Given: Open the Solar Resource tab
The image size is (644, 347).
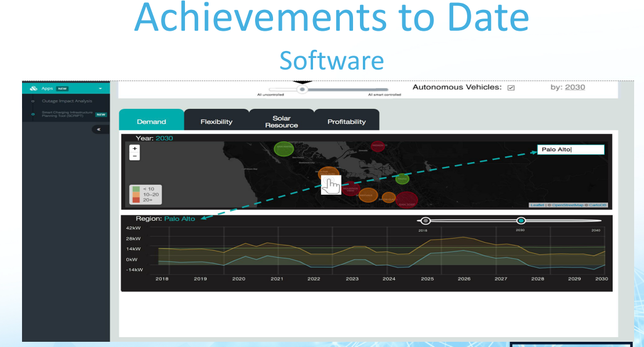Looking at the screenshot, I should (x=281, y=122).
